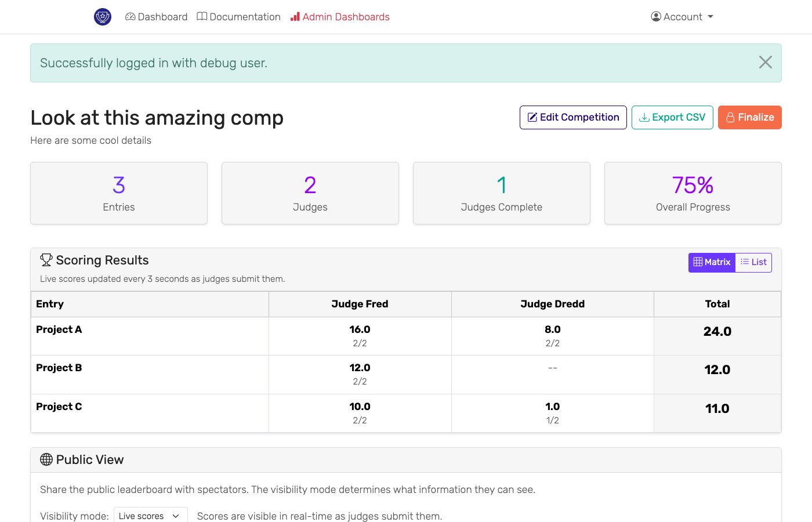
Task: Click the globe icon next to Public View
Action: click(46, 459)
